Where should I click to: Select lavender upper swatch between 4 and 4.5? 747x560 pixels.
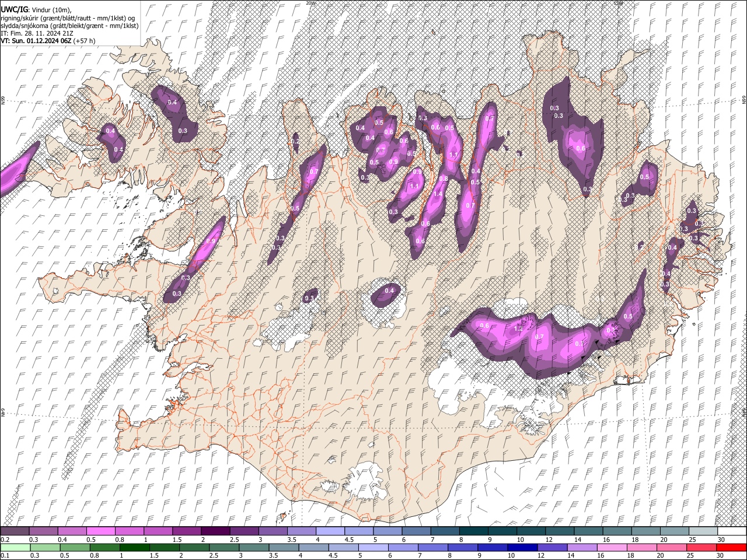coord(330,531)
